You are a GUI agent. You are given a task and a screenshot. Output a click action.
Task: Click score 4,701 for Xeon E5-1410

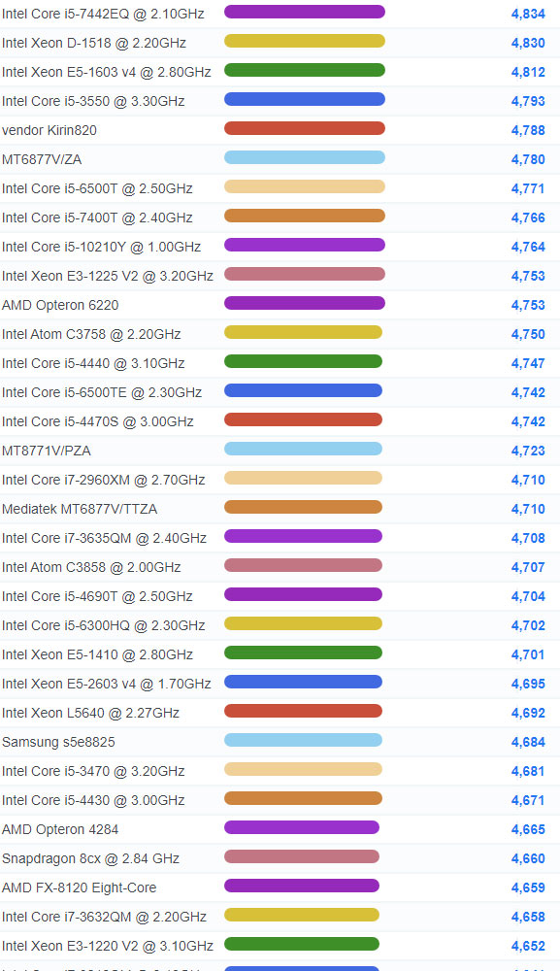528,653
